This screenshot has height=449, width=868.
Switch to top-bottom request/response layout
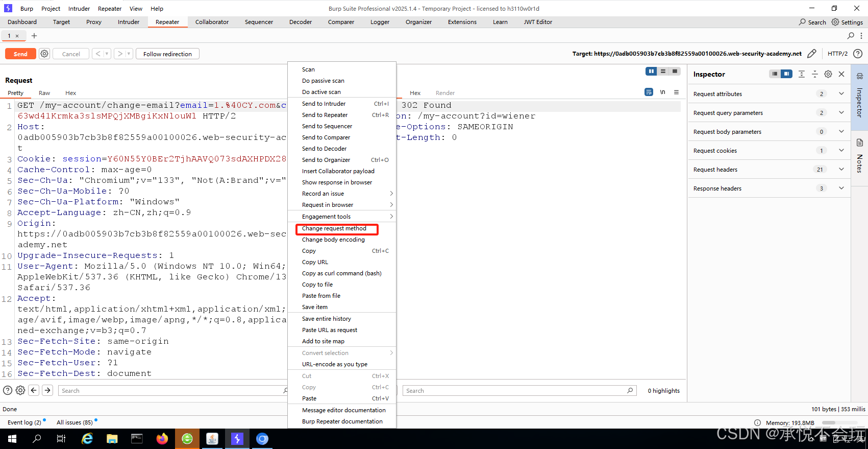663,72
